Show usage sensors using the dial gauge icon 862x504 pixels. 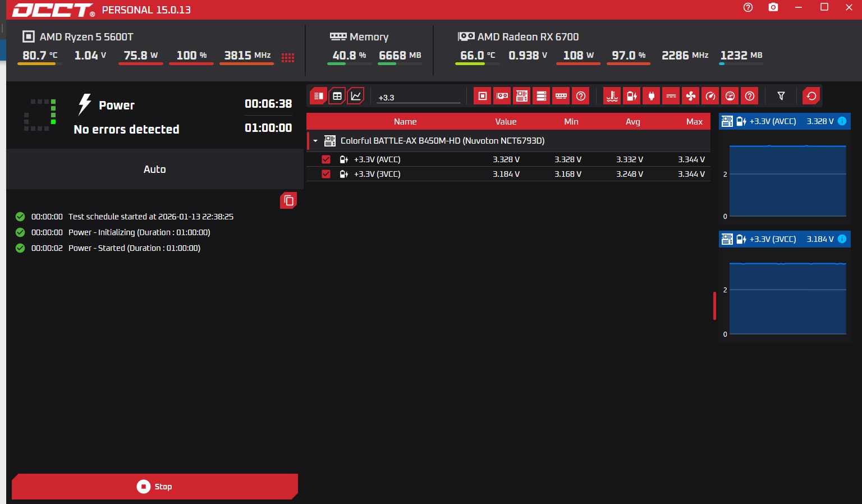tap(730, 96)
